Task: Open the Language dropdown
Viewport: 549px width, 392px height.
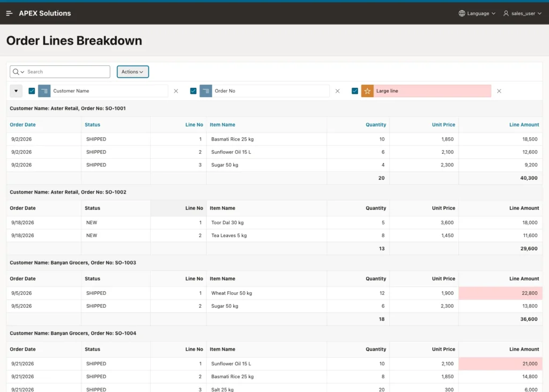Action: click(477, 13)
